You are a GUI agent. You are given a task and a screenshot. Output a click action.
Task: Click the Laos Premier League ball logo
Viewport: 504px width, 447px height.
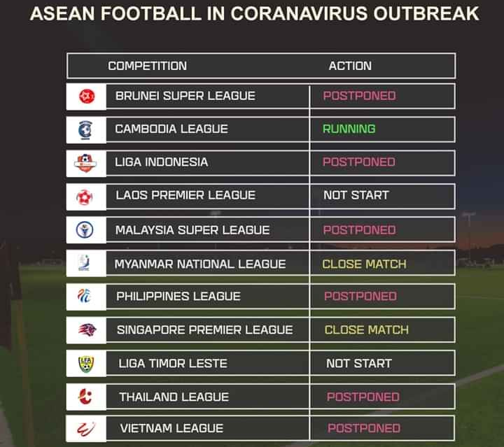(x=85, y=196)
